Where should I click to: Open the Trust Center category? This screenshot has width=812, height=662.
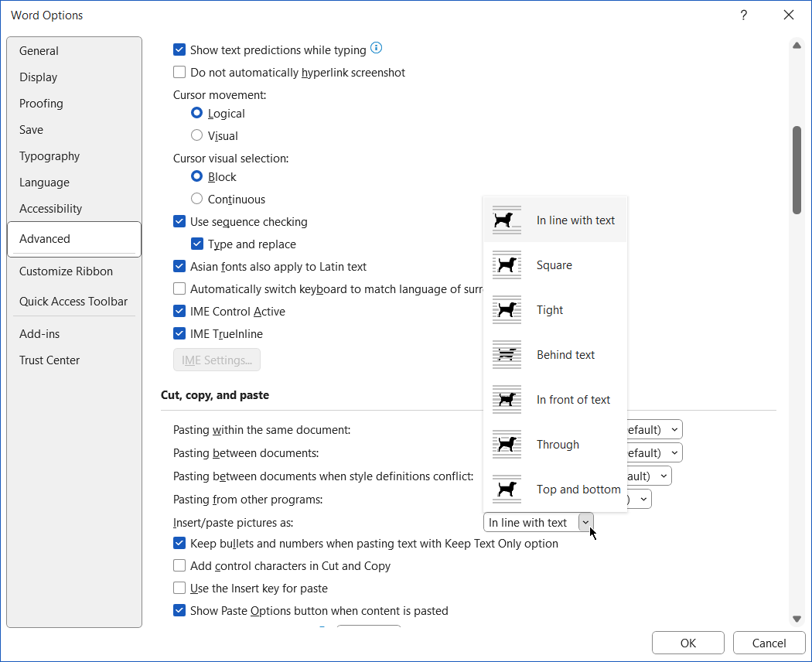point(74,360)
